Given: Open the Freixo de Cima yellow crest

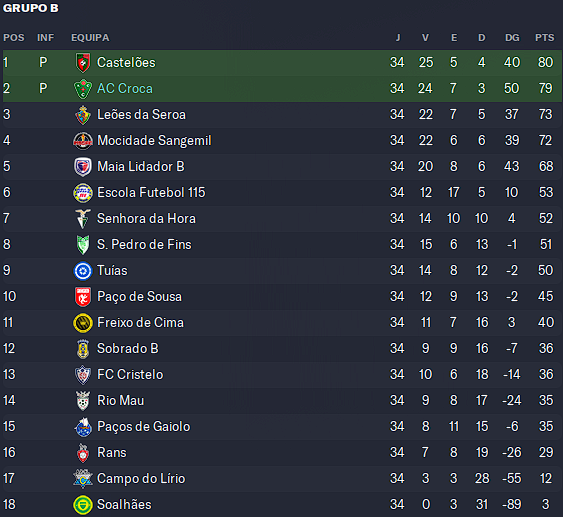Looking at the screenshot, I should pos(83,322).
